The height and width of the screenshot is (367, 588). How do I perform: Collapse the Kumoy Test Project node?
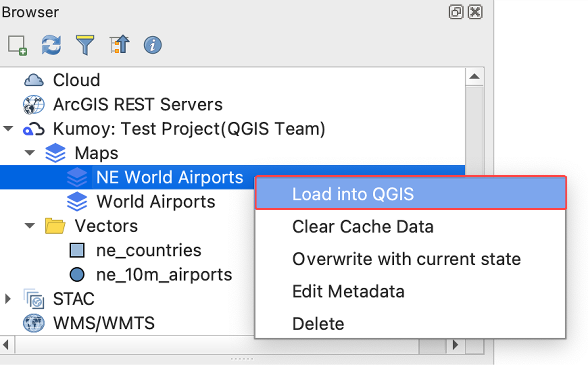(x=8, y=128)
